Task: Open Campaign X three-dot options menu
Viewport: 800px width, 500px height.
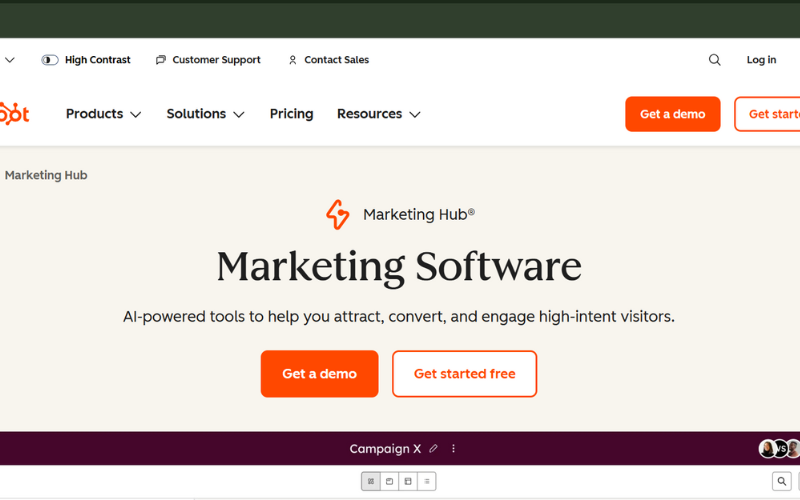Action: 453,448
